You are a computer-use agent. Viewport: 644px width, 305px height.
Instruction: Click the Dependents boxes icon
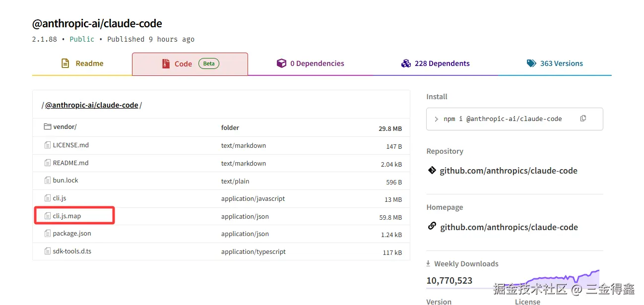406,63
